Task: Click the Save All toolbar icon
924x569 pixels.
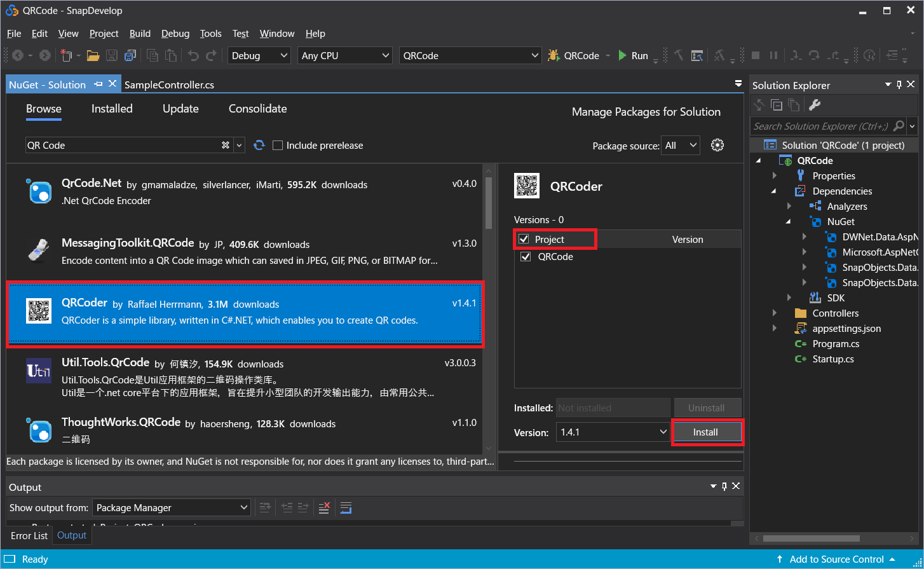Action: (x=130, y=56)
